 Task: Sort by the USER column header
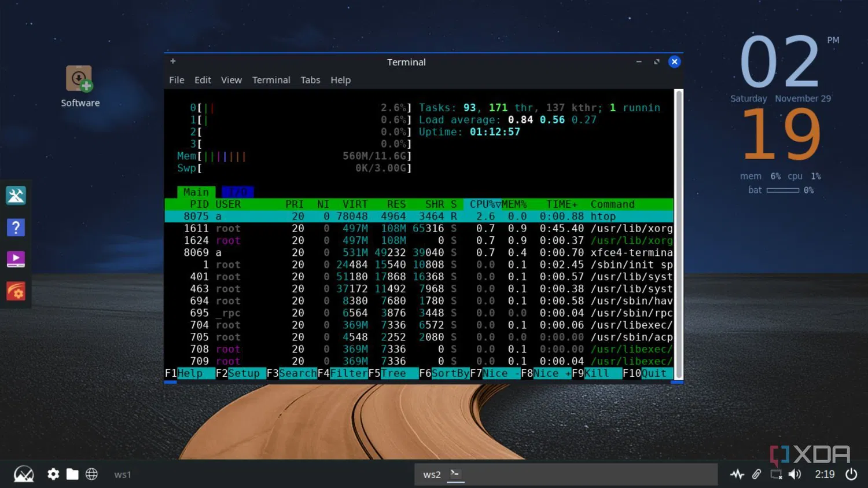pyautogui.click(x=228, y=204)
